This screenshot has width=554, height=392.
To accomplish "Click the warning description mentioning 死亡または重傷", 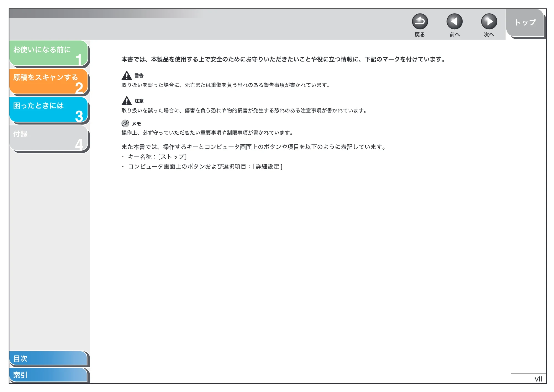I will 226,85.
